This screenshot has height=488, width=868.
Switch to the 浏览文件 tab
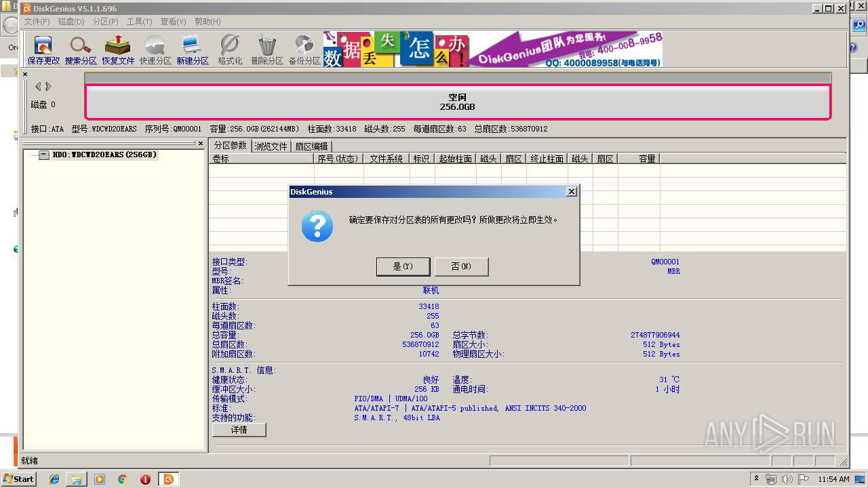271,146
